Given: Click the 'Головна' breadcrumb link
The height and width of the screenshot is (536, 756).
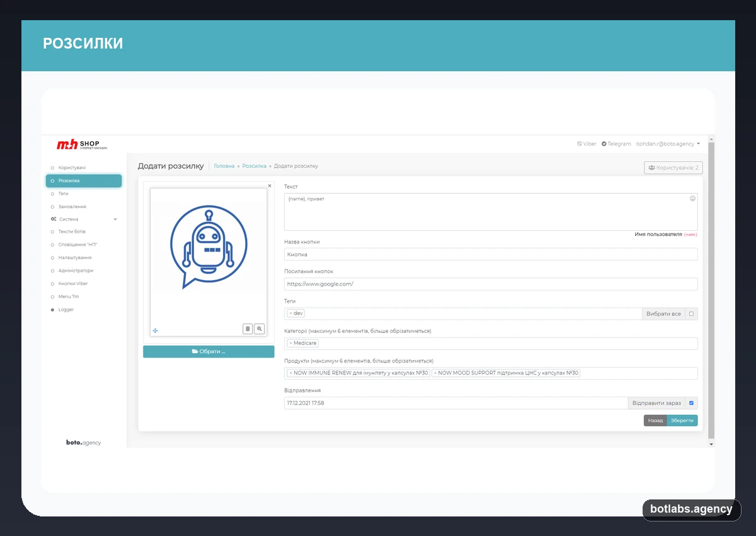Looking at the screenshot, I should pyautogui.click(x=224, y=166).
